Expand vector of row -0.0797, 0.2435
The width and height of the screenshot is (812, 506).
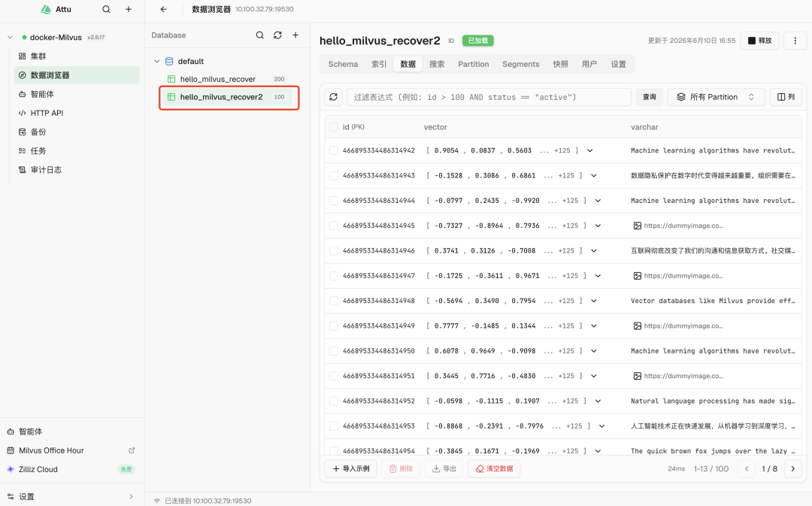pos(598,201)
